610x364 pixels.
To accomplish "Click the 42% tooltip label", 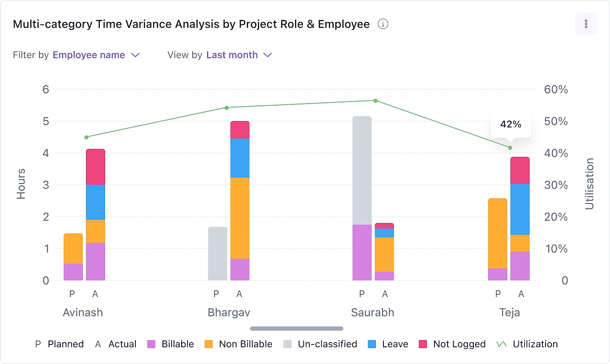I will [x=511, y=124].
